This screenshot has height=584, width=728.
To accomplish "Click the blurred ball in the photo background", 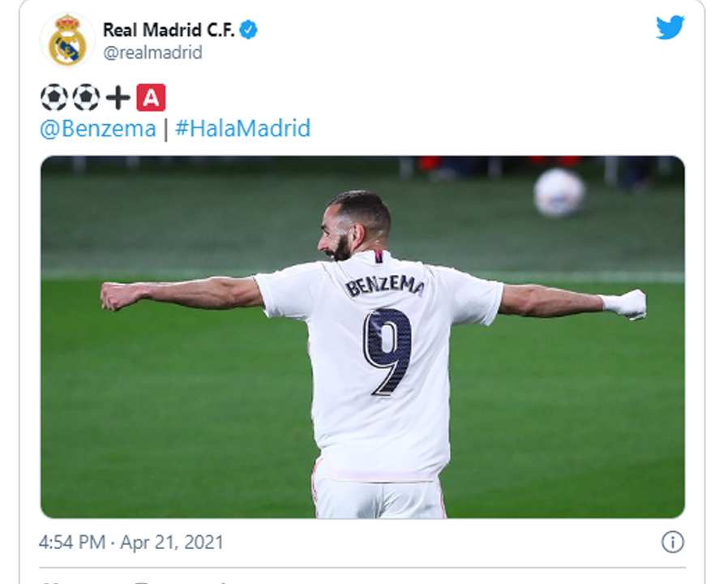I will coord(559,193).
